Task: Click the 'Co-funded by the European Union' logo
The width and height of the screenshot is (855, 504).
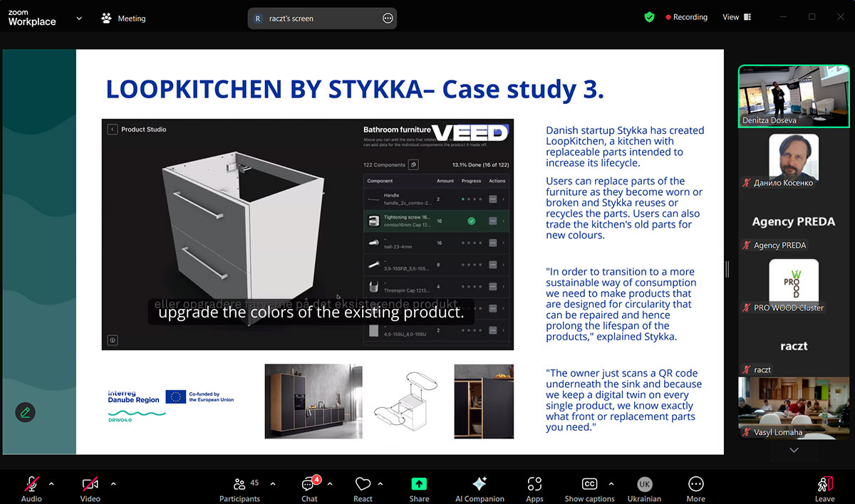Action: click(x=199, y=397)
